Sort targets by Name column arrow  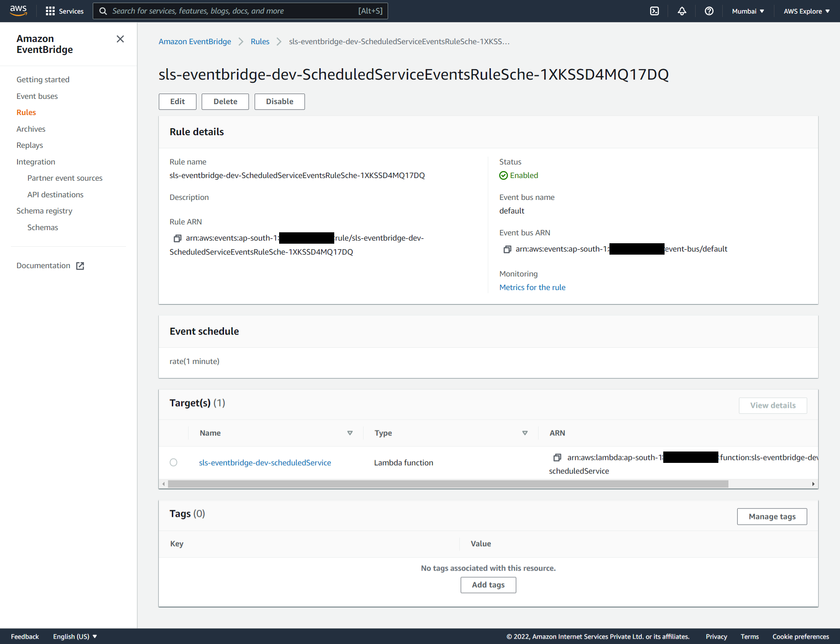pyautogui.click(x=350, y=433)
